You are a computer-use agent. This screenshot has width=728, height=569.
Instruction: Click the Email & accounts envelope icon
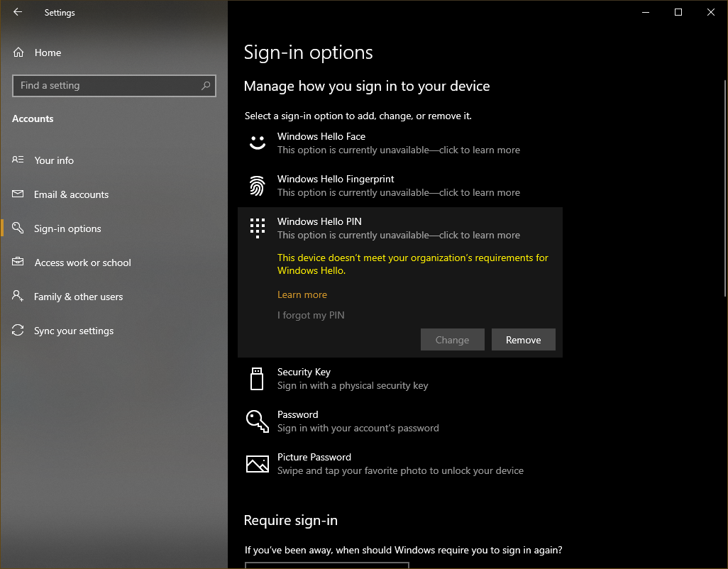[18, 194]
